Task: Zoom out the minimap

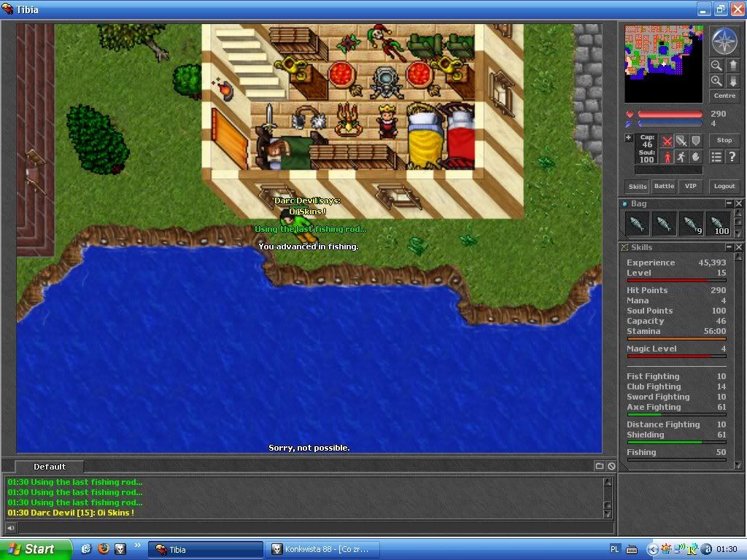Action: tap(716, 65)
